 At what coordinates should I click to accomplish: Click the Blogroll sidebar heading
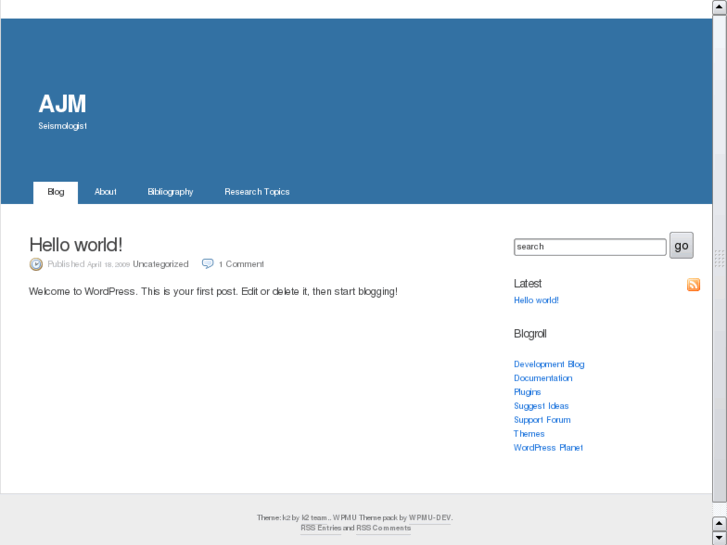[x=530, y=334]
